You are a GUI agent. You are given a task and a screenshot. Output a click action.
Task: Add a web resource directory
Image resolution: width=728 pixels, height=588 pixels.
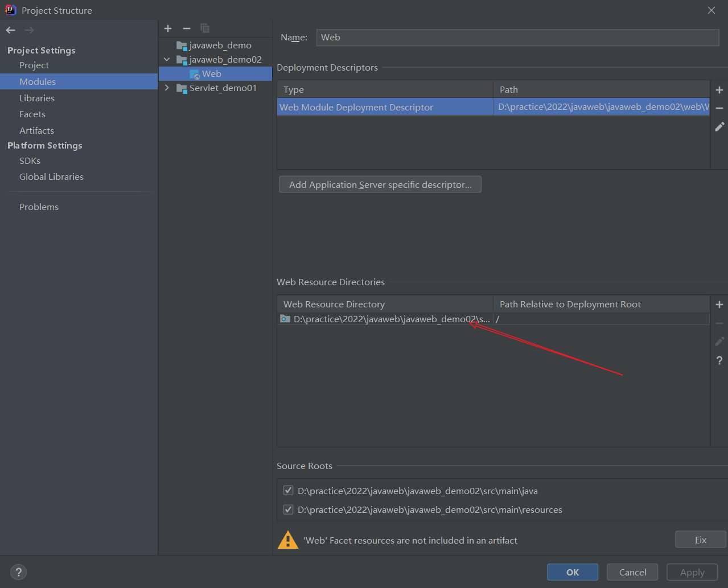(719, 305)
